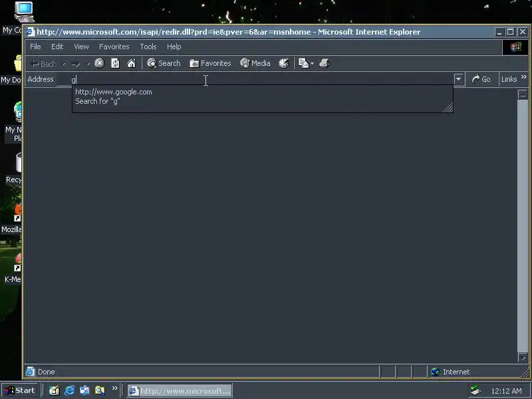Click the Back navigation button
The height and width of the screenshot is (399, 532).
pyautogui.click(x=43, y=63)
